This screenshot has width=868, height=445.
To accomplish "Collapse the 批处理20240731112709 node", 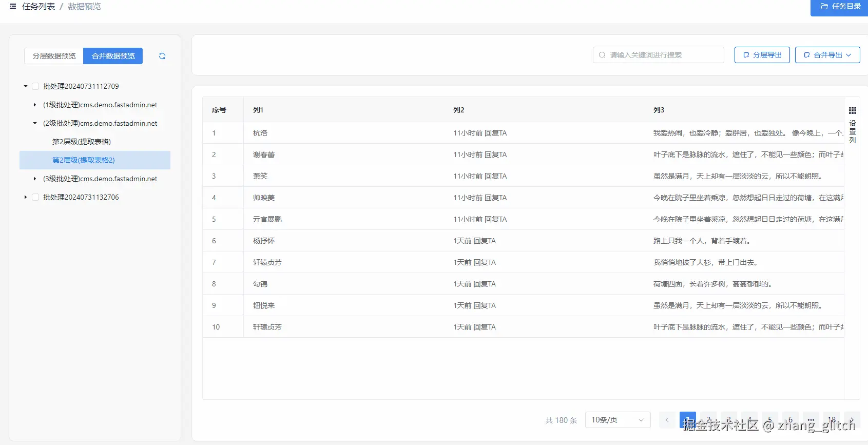I will [x=26, y=86].
